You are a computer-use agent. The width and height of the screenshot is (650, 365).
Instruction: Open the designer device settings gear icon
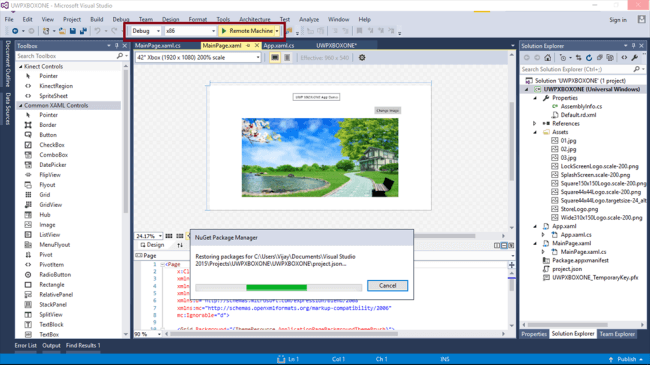(x=362, y=58)
